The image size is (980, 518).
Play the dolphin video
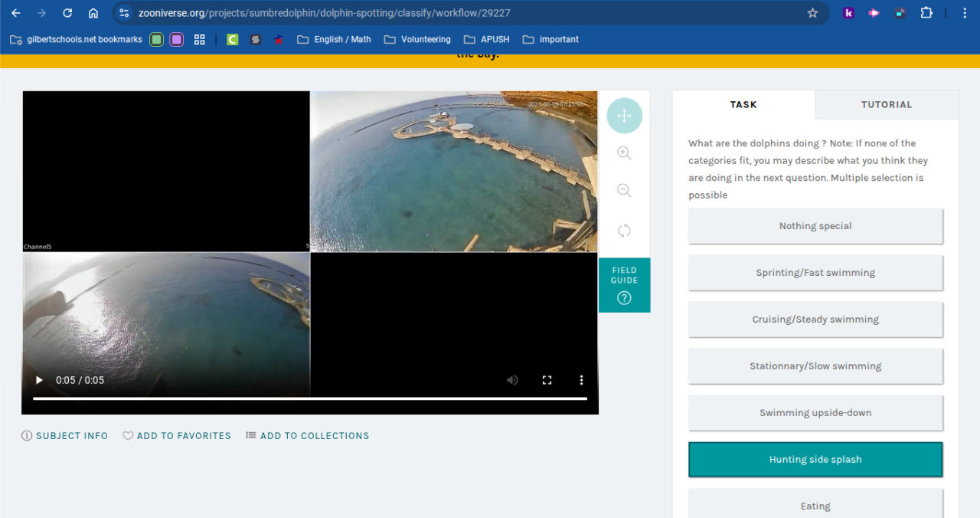(39, 380)
